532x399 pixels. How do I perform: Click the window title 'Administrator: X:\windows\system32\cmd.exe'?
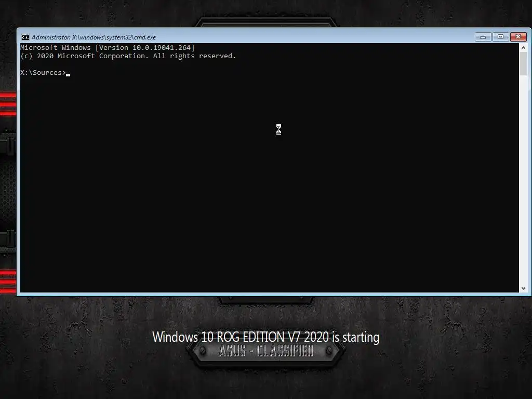pos(94,37)
